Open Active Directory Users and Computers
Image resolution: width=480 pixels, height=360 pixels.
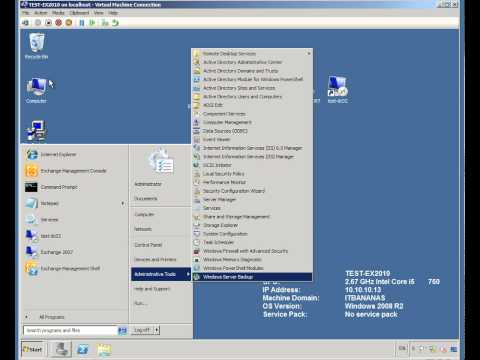click(252, 97)
